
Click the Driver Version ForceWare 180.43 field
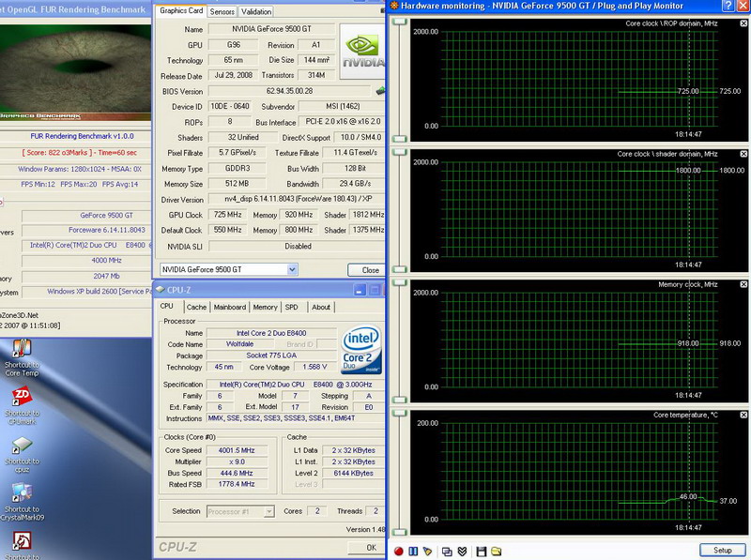297,199
